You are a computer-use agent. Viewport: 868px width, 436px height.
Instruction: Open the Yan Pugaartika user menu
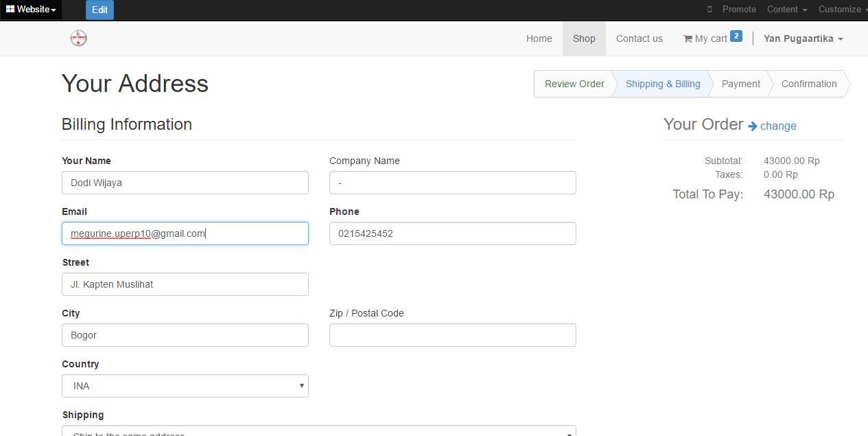(x=803, y=38)
